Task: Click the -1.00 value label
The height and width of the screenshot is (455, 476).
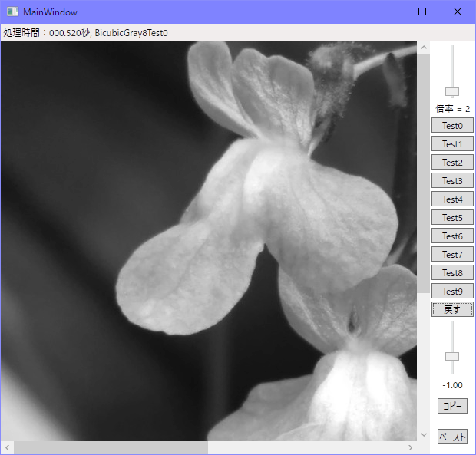Action: coord(452,385)
